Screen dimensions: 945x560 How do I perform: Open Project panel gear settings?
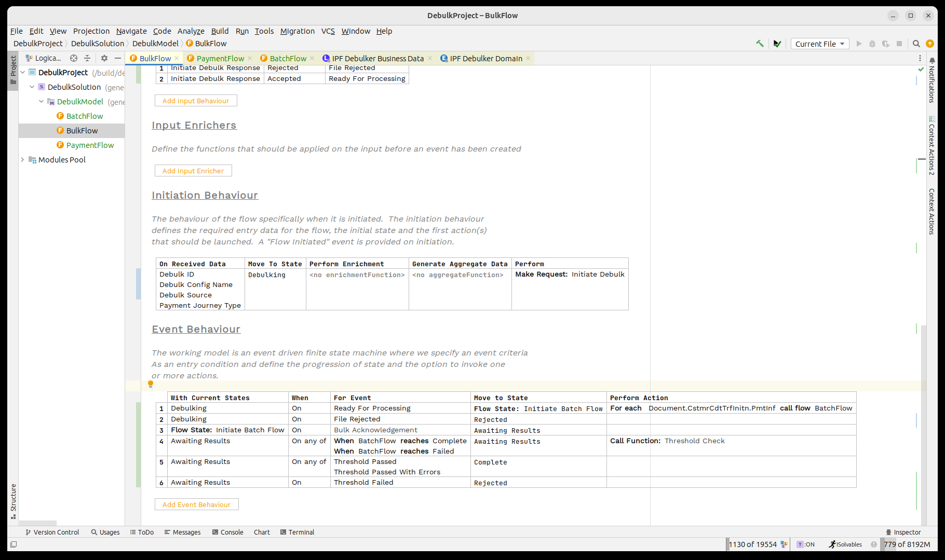tap(104, 58)
